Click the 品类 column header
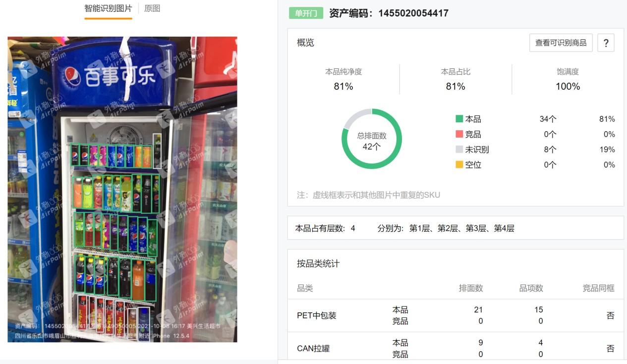This screenshot has width=627, height=364. click(x=305, y=288)
